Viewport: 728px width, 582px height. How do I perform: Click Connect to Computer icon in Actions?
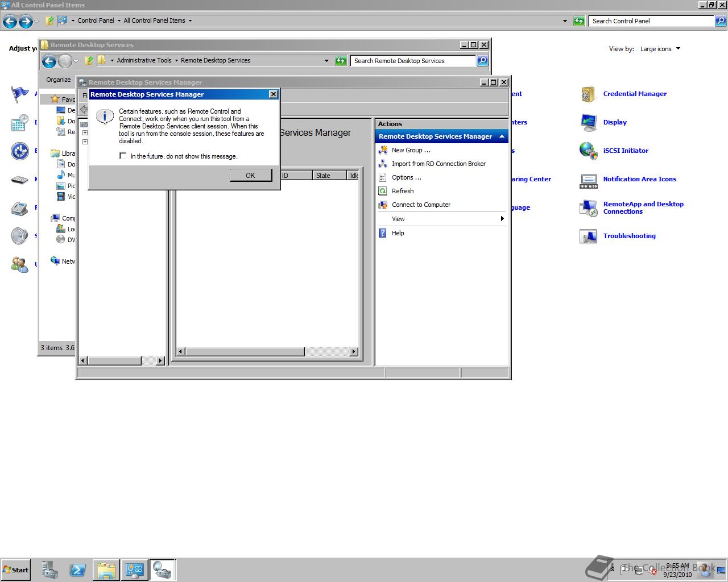click(383, 205)
